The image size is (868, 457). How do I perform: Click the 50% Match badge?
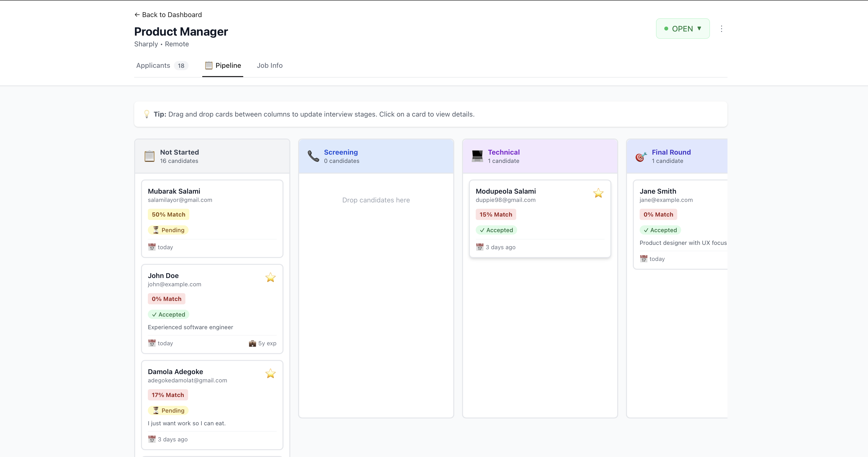(168, 215)
